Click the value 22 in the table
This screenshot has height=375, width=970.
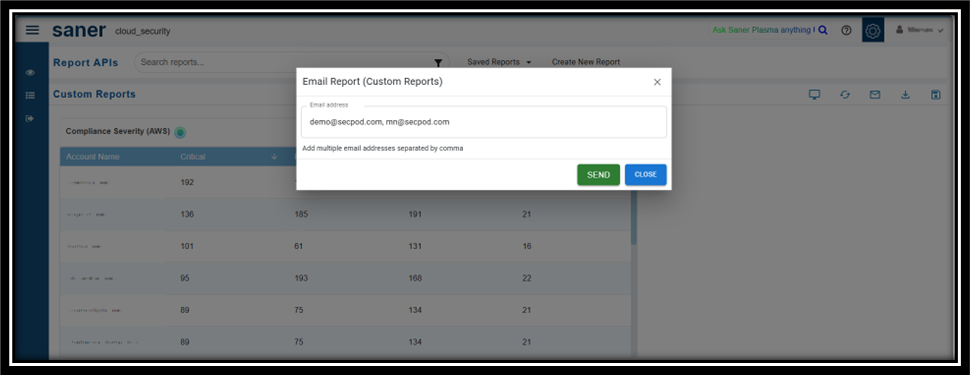click(x=526, y=278)
